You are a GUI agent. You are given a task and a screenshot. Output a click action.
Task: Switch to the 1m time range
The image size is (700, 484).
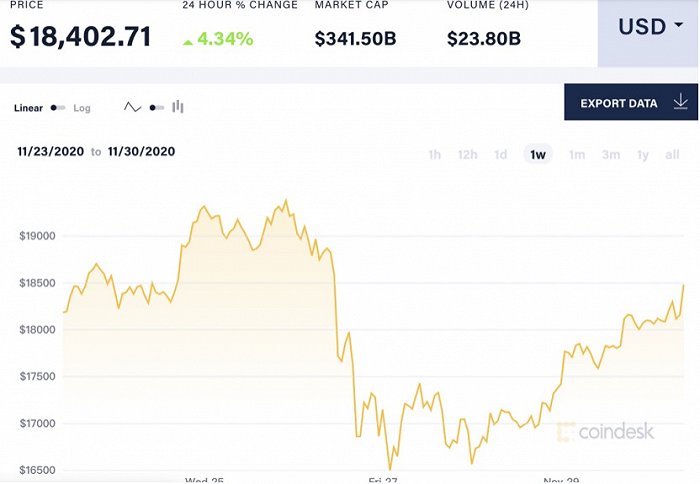coord(577,154)
